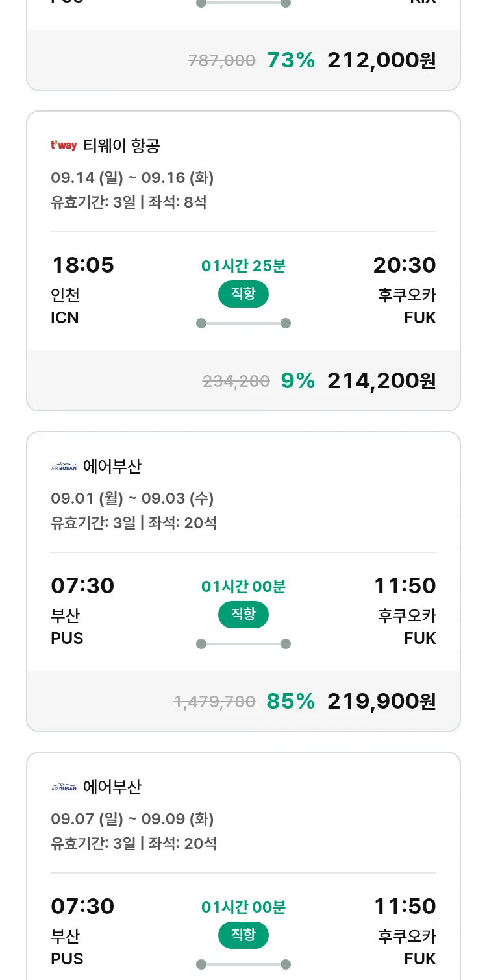Click the route line on the Incheon–Fukuoka flight
Screen dimensions: 487x980
[x=243, y=323]
